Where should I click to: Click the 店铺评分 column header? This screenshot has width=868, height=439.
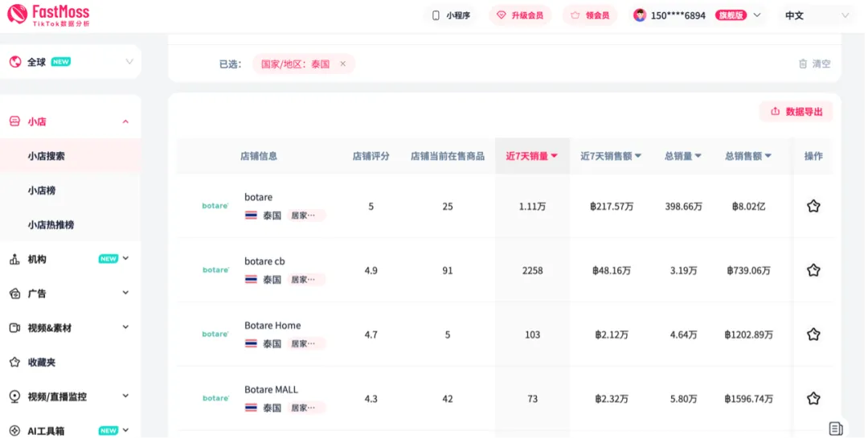click(371, 156)
